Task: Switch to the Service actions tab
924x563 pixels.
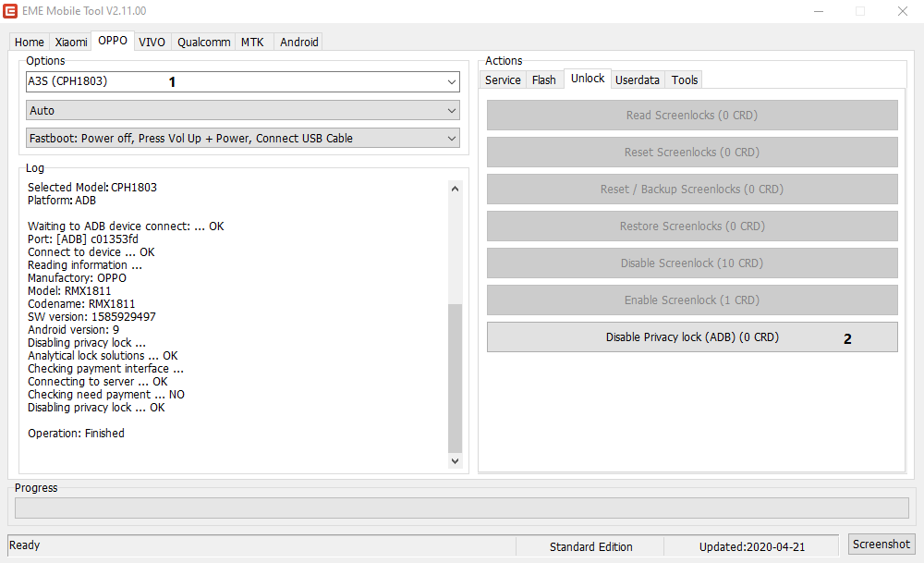Action: 503,80
